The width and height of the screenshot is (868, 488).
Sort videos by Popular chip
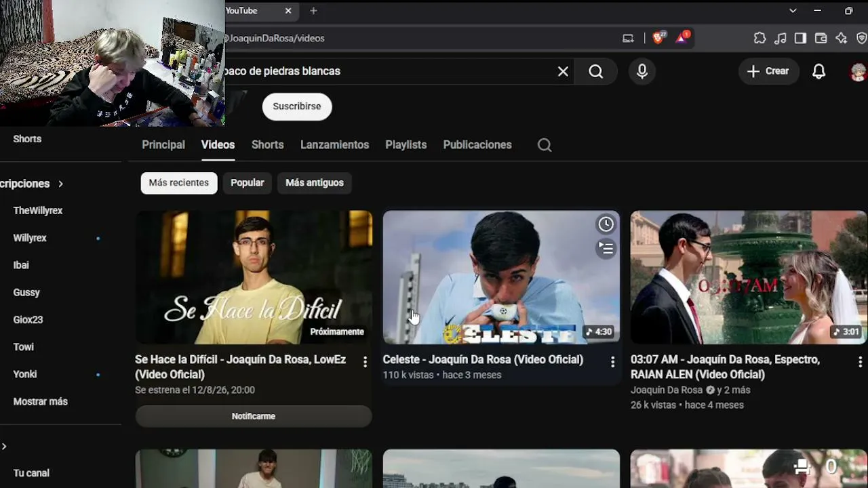[x=248, y=183]
